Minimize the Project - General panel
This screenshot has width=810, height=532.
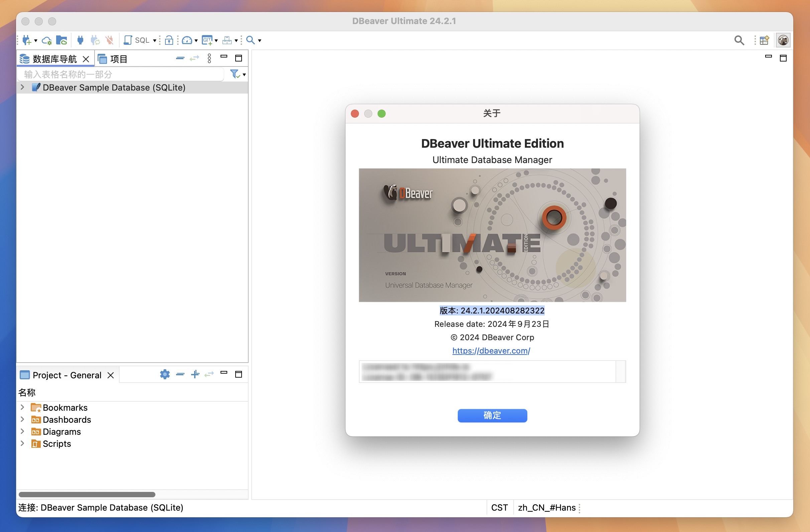(x=224, y=372)
